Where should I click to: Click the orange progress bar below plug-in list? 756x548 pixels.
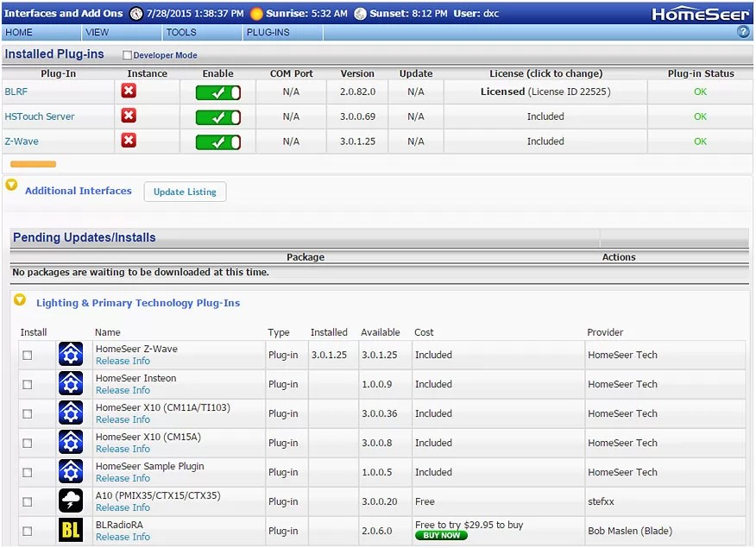click(33, 163)
